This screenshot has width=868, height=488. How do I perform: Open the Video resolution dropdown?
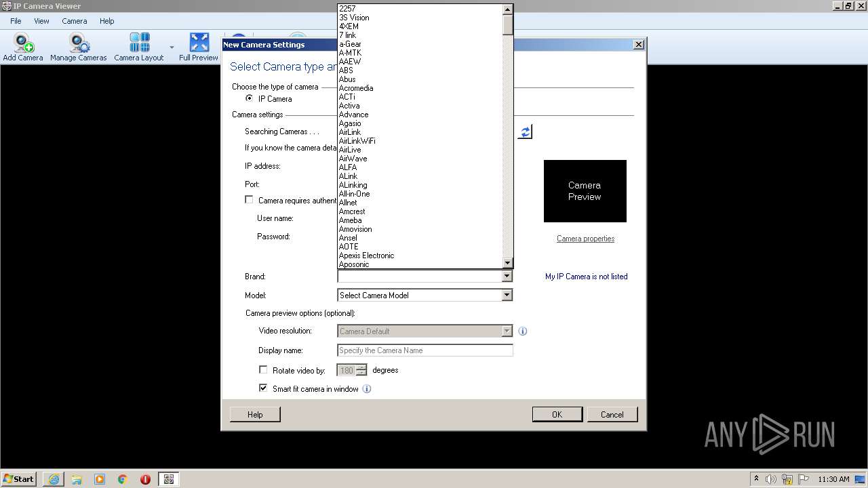coord(507,331)
